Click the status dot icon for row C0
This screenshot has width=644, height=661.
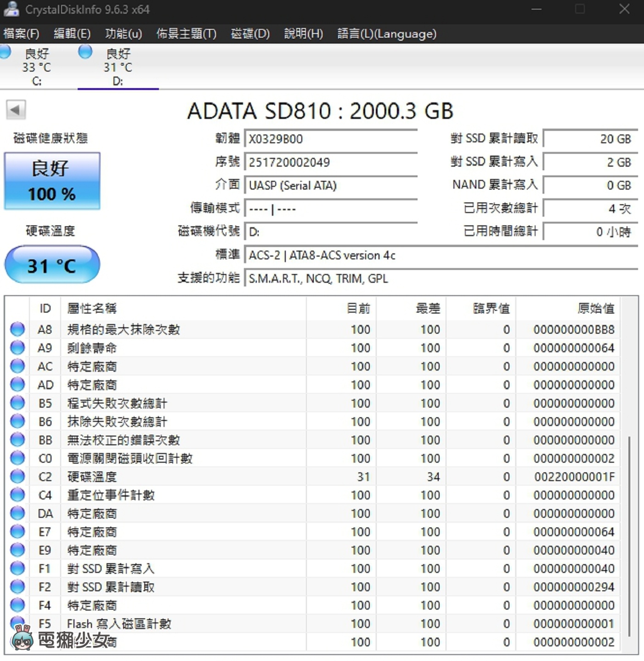[17, 458]
